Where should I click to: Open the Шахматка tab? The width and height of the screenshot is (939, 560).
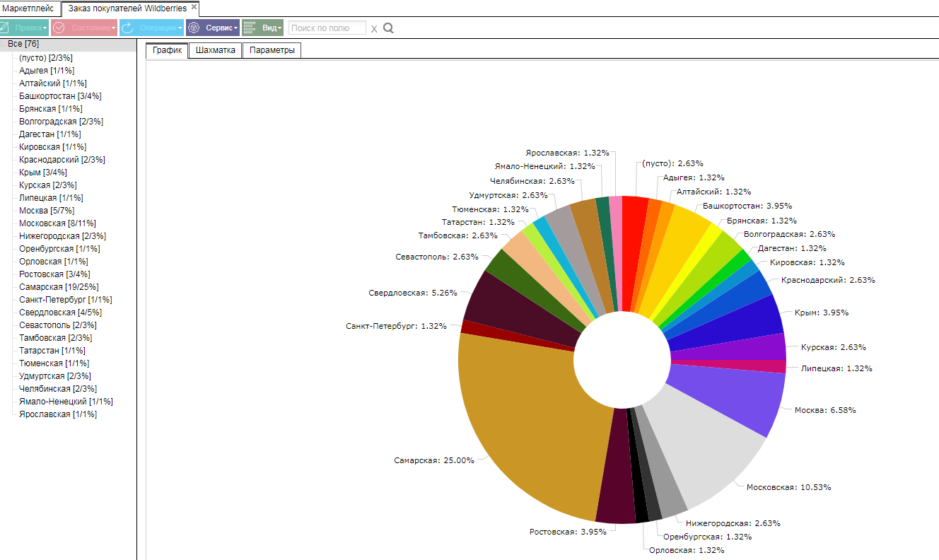(x=216, y=50)
